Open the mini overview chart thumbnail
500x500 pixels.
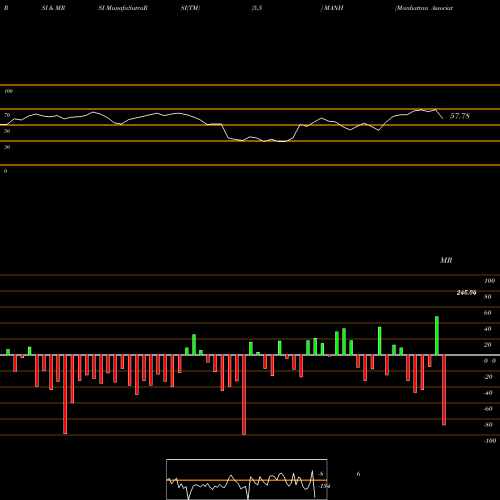point(247,479)
